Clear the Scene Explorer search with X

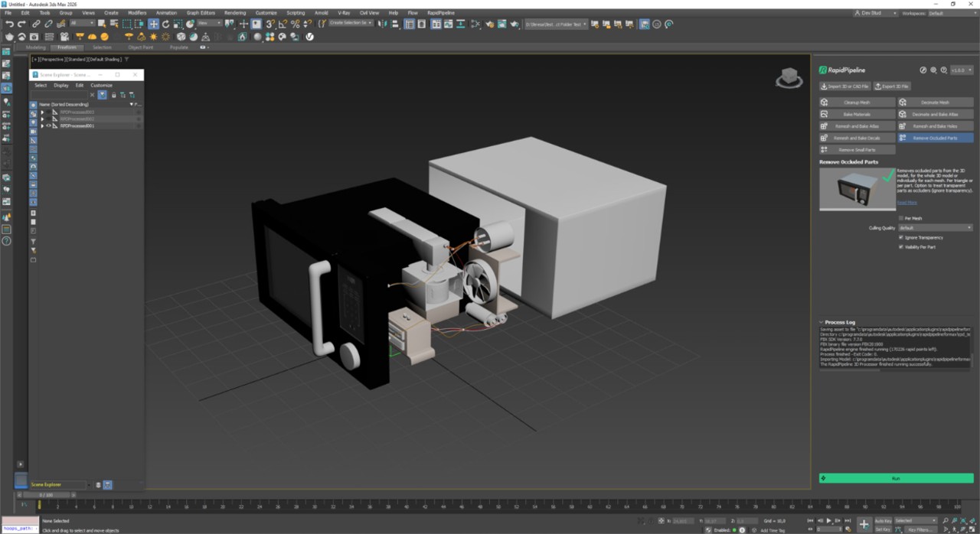(93, 95)
